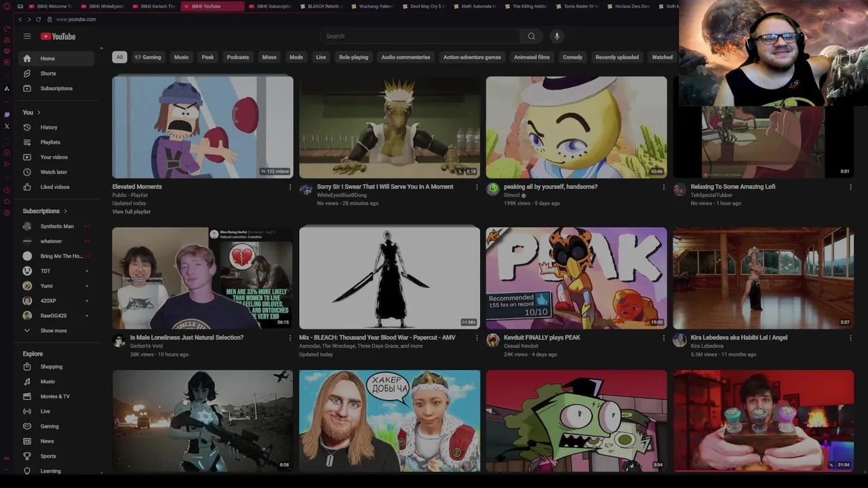Open options for peaking all by yourself video
This screenshot has width=868, height=488.
click(x=664, y=187)
